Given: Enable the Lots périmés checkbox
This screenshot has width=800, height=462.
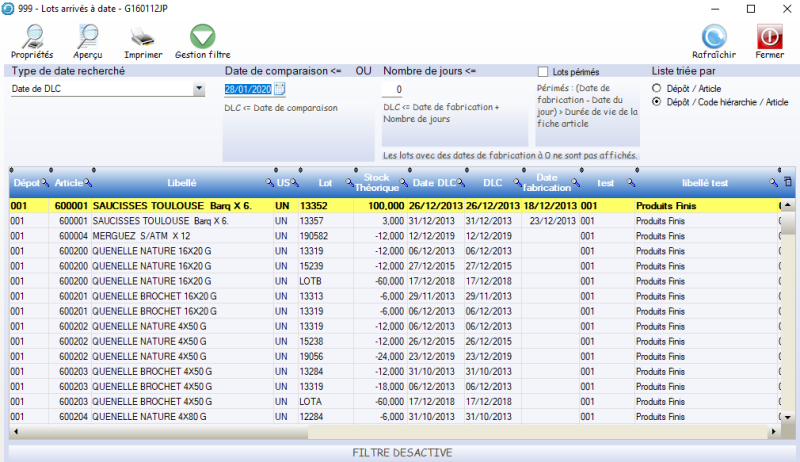Looking at the screenshot, I should click(x=543, y=72).
